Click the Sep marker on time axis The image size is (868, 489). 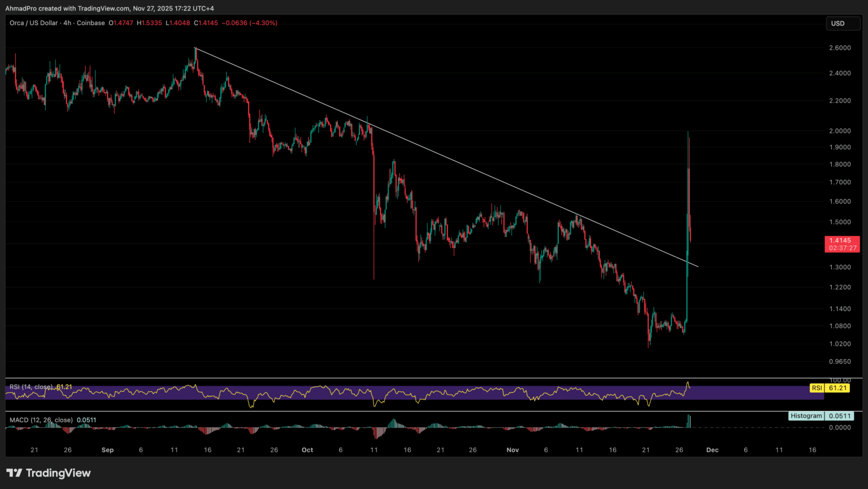point(107,451)
